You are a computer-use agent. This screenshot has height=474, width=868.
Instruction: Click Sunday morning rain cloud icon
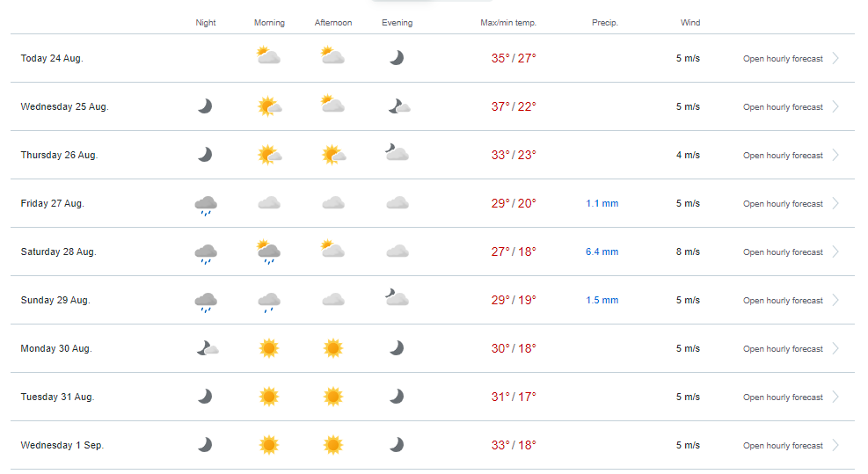[269, 301]
